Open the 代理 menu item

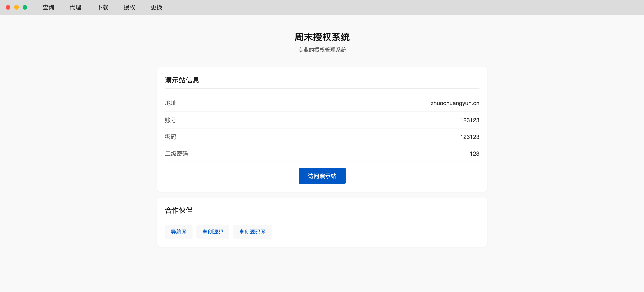point(75,7)
